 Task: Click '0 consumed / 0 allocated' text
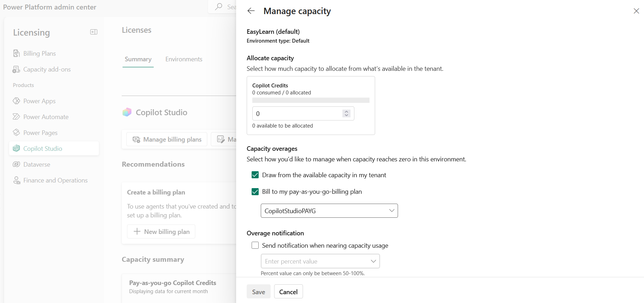[282, 93]
